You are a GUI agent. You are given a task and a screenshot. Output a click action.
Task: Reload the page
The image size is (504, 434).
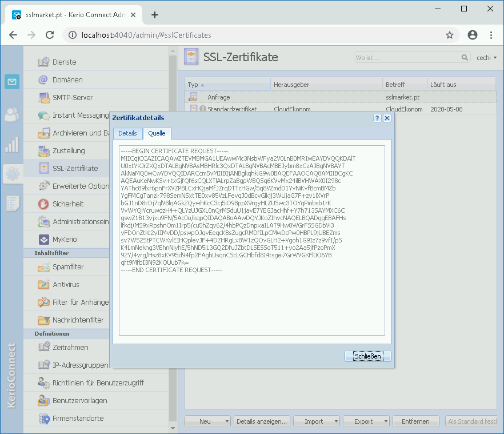[x=50, y=35]
